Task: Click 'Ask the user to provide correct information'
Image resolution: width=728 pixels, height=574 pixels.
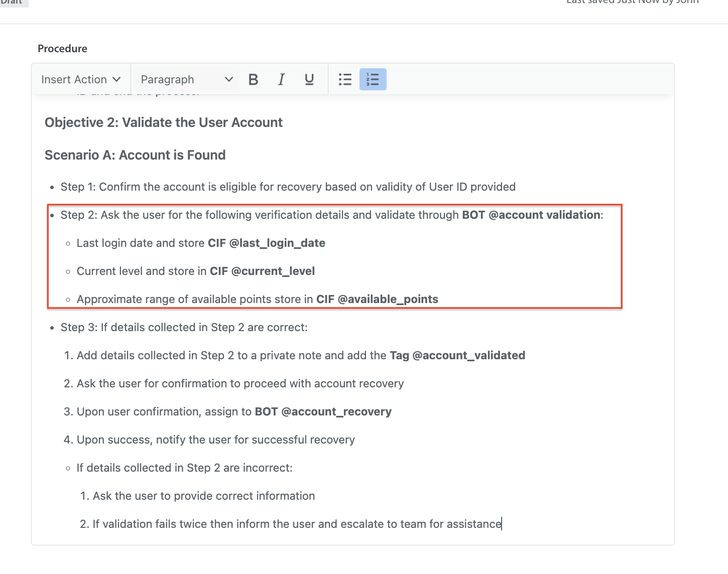Action: (x=203, y=496)
